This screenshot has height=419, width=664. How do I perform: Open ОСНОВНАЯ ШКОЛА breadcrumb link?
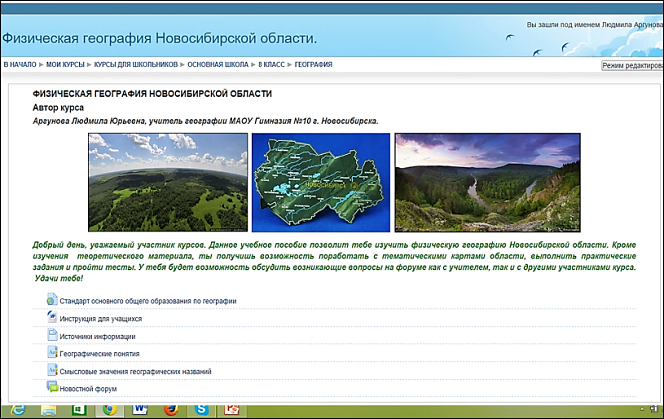click(x=218, y=65)
